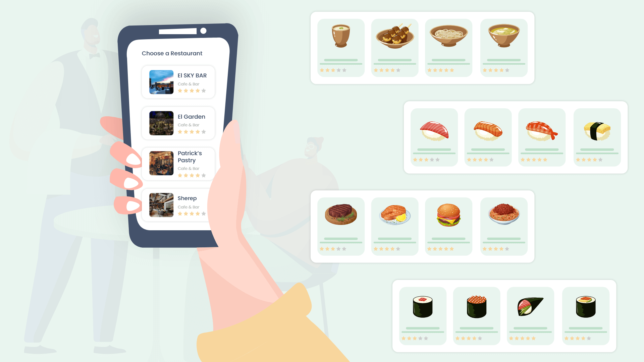
Task: Select the skewer dish icon
Action: 395,38
